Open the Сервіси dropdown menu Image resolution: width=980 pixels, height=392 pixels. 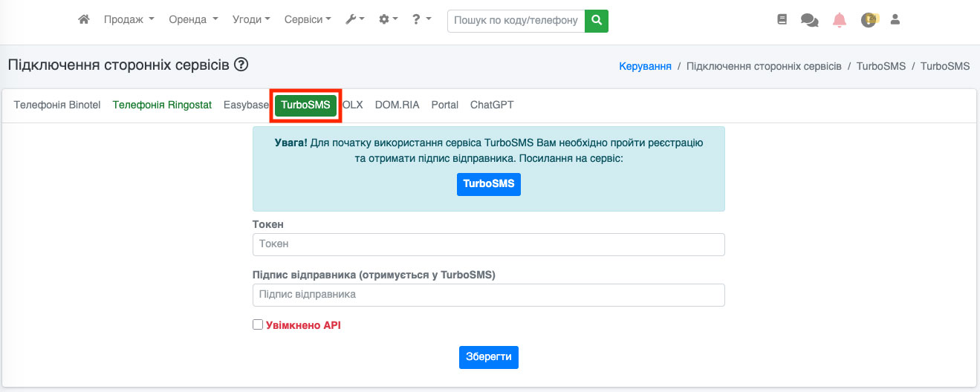pyautogui.click(x=308, y=20)
